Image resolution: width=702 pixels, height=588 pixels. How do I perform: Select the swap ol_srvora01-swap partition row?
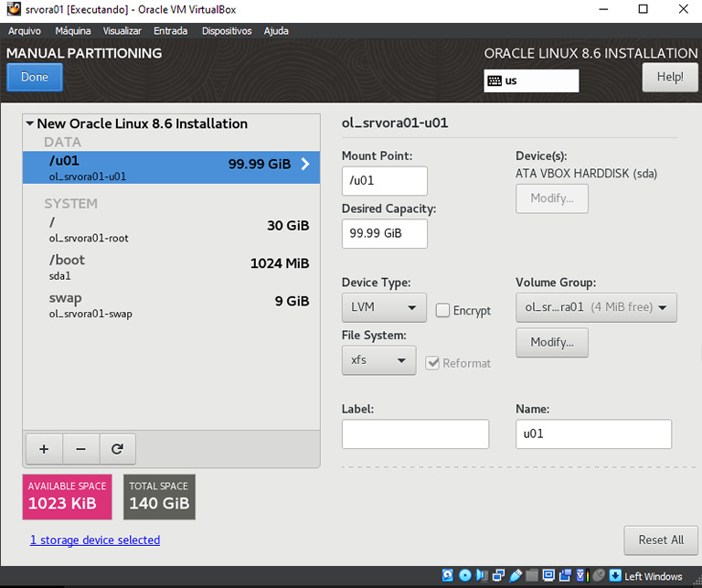click(x=171, y=305)
